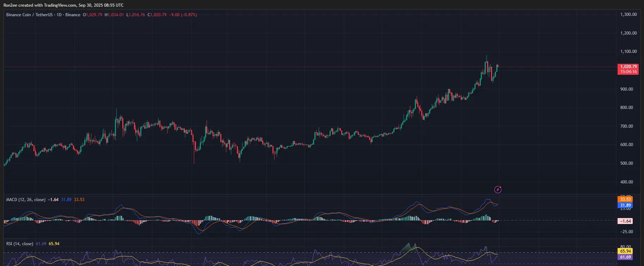Click the blue 31.89 tag on MACD axis
Viewport: 644px width, 266px height.
tap(625, 205)
